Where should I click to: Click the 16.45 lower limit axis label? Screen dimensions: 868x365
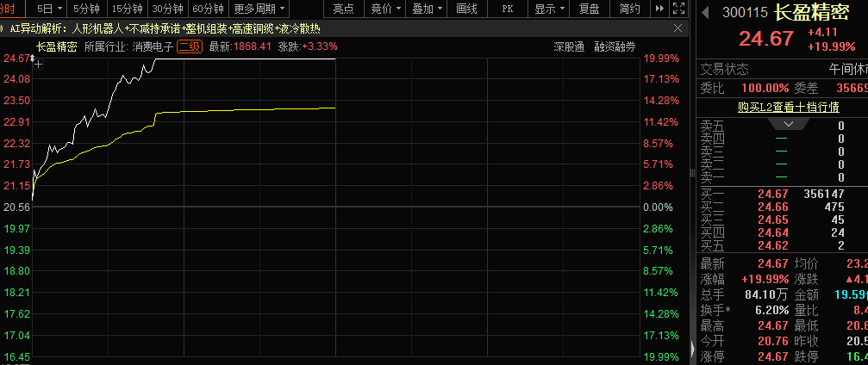(x=16, y=356)
